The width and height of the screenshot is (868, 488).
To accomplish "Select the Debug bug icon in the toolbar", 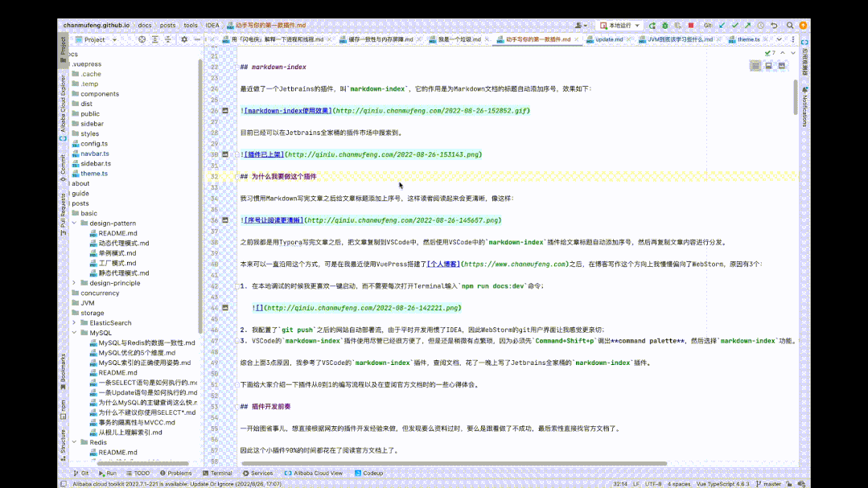I will coord(665,25).
